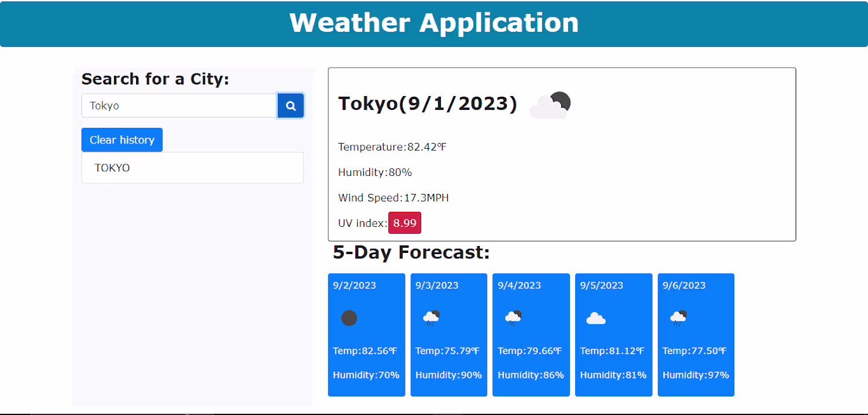This screenshot has height=415, width=868.
Task: Click the Tokyo current weather cloud-moon icon
Action: click(x=550, y=105)
